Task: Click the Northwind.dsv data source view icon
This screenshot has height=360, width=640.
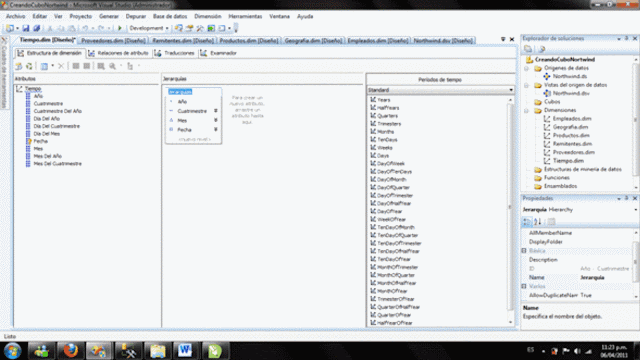Action: pos(547,93)
